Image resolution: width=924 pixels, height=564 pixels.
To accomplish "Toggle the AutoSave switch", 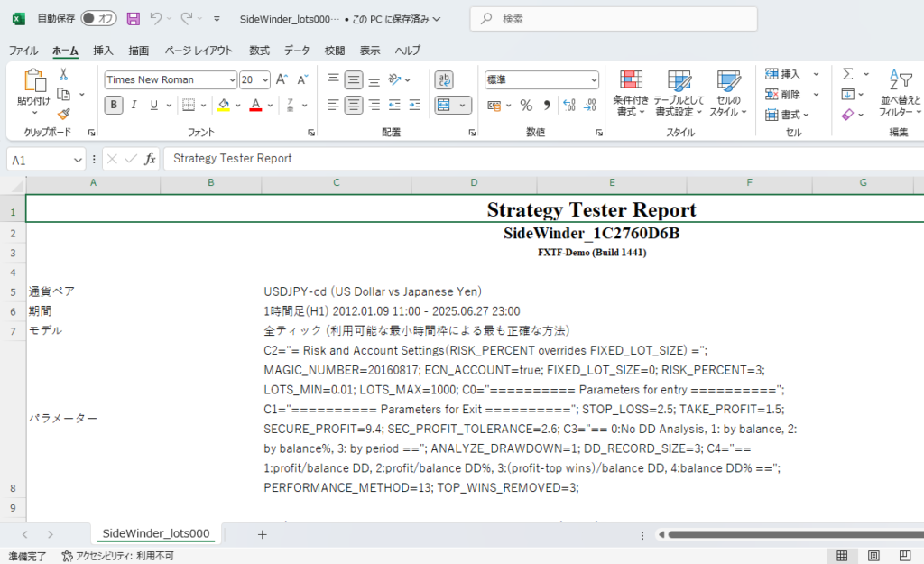I will pos(98,18).
